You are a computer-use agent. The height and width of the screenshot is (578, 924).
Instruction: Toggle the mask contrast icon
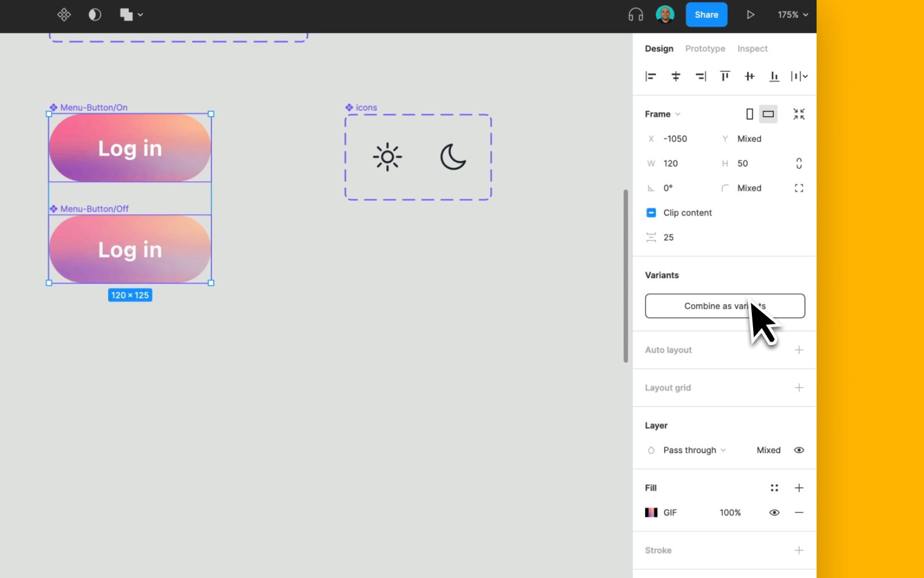(x=95, y=14)
